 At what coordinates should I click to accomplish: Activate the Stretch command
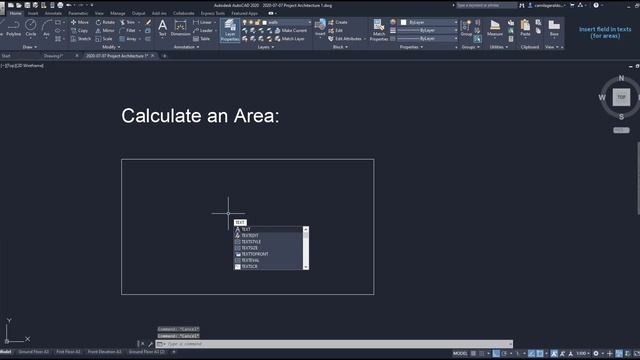[81, 39]
